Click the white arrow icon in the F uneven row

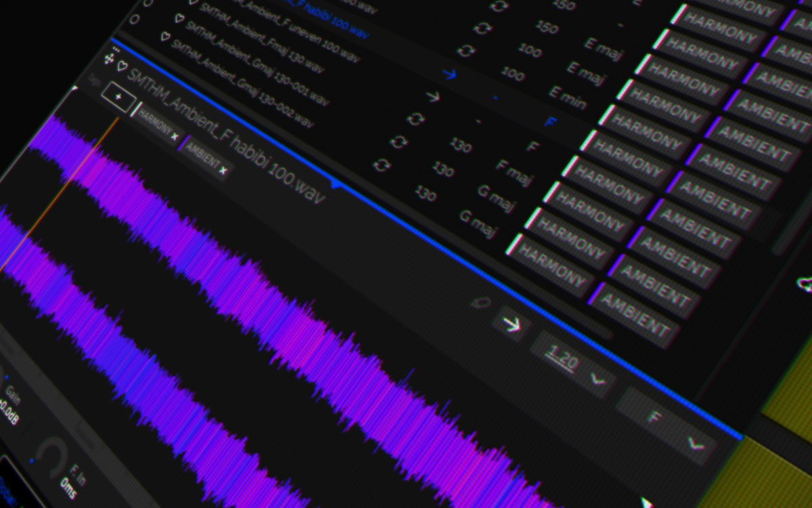point(432,97)
